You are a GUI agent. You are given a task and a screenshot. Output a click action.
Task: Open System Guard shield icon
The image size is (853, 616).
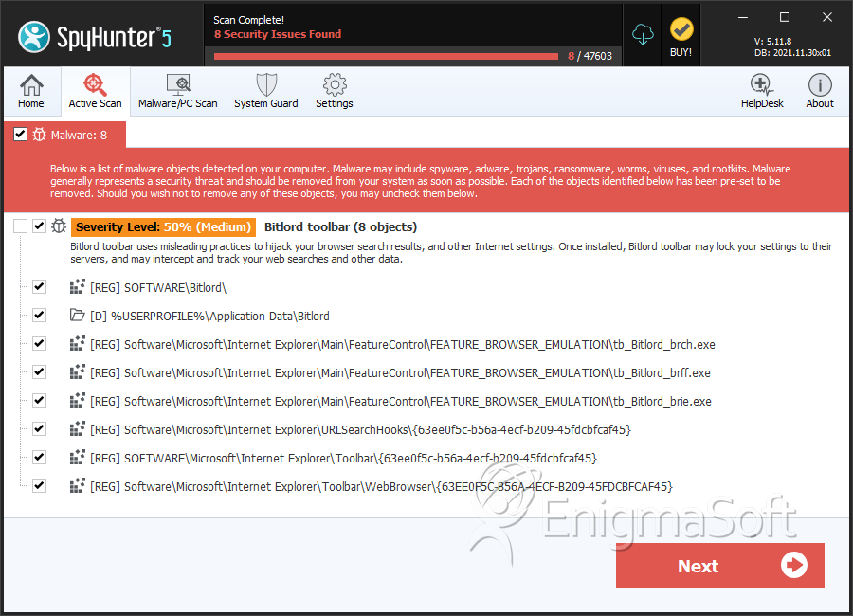[265, 91]
